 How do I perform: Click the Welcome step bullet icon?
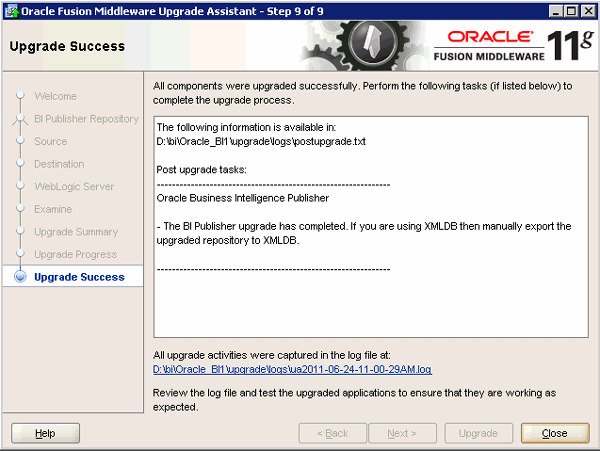click(20, 95)
